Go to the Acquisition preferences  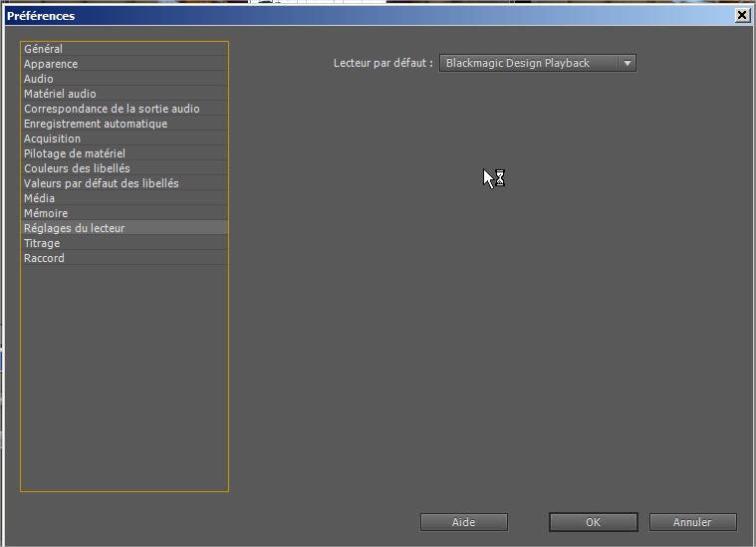pyautogui.click(x=125, y=138)
